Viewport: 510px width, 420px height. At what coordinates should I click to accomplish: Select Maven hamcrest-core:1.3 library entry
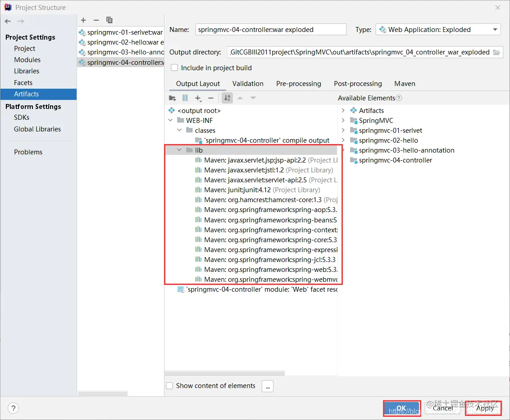[266, 200]
